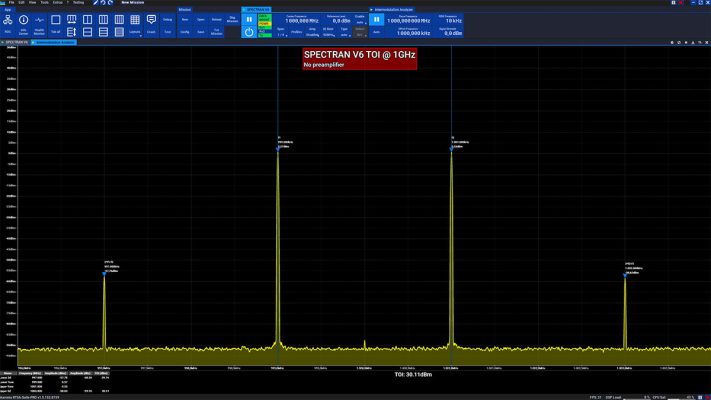Open the Info Center icon
This screenshot has width=711, height=400.
[24, 20]
